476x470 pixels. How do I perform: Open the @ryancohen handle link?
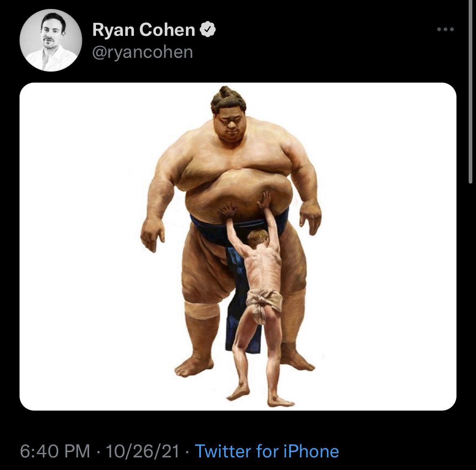[x=142, y=52]
